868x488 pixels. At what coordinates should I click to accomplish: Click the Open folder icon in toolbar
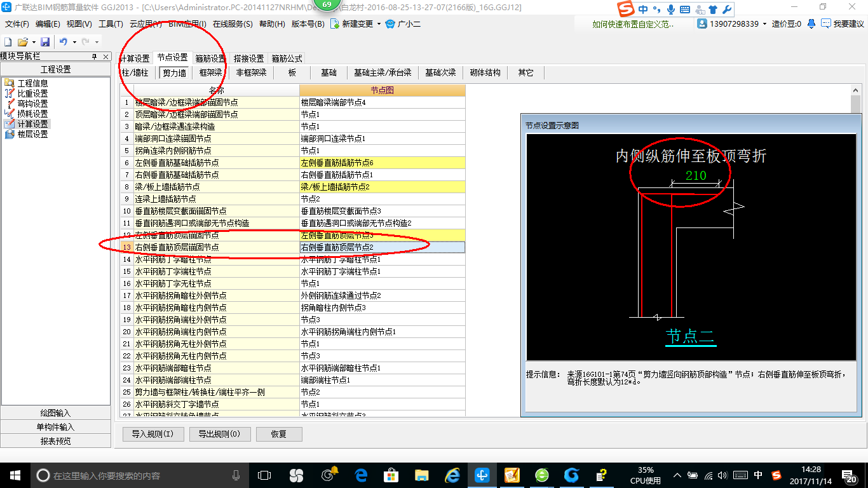pos(22,42)
